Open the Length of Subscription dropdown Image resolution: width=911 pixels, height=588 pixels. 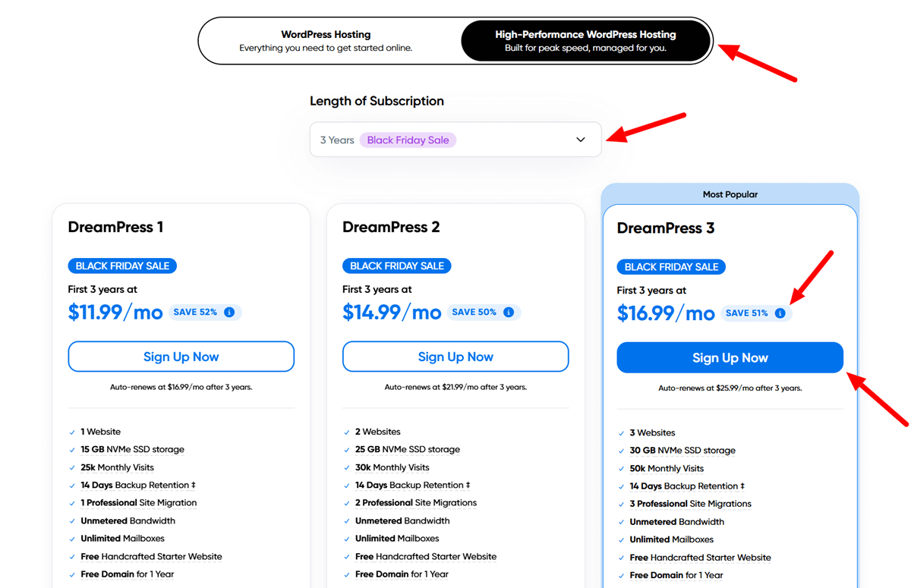pyautogui.click(x=455, y=140)
